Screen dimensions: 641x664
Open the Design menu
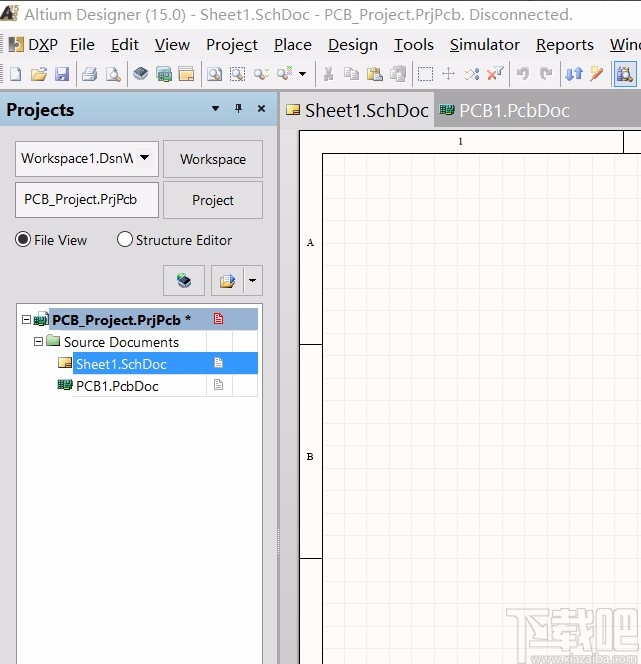point(352,45)
